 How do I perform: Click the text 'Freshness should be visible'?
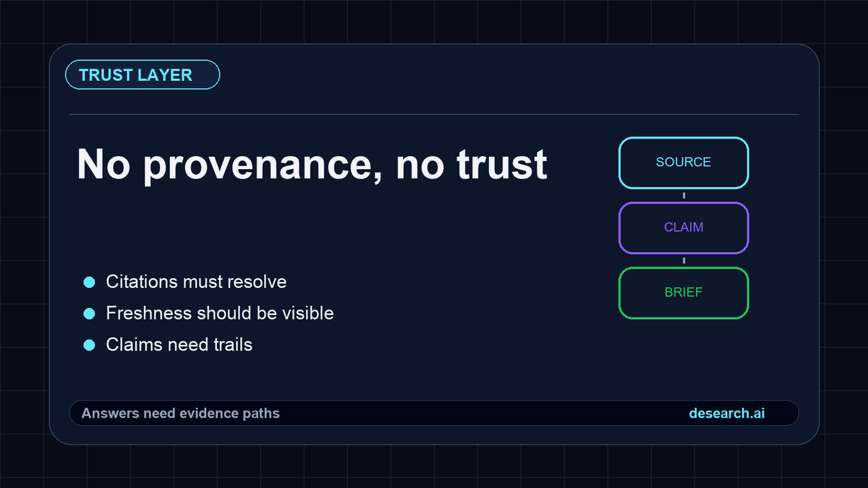[x=220, y=314]
